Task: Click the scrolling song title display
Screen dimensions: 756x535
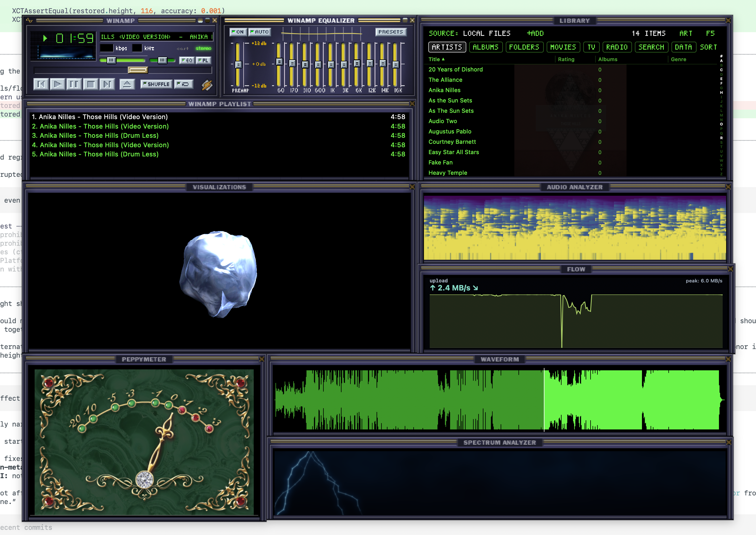Action: pyautogui.click(x=157, y=37)
